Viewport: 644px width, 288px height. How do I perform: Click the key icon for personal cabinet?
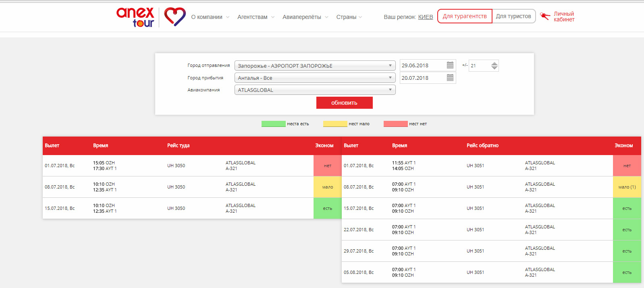[545, 16]
